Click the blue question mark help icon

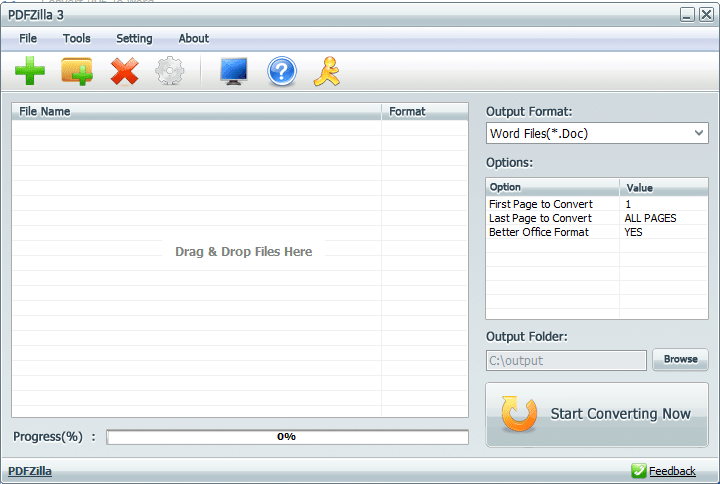pyautogui.click(x=281, y=71)
